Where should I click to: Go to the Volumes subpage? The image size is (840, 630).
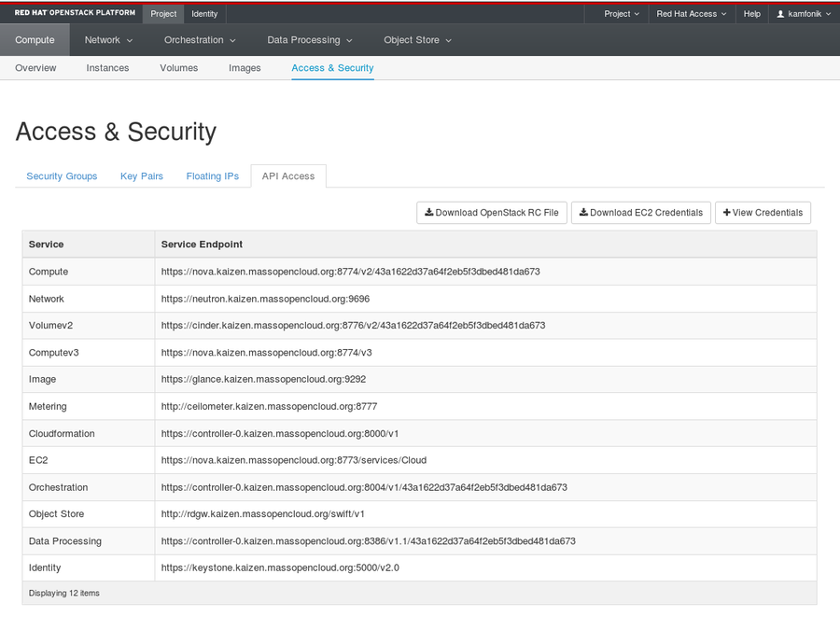179,68
